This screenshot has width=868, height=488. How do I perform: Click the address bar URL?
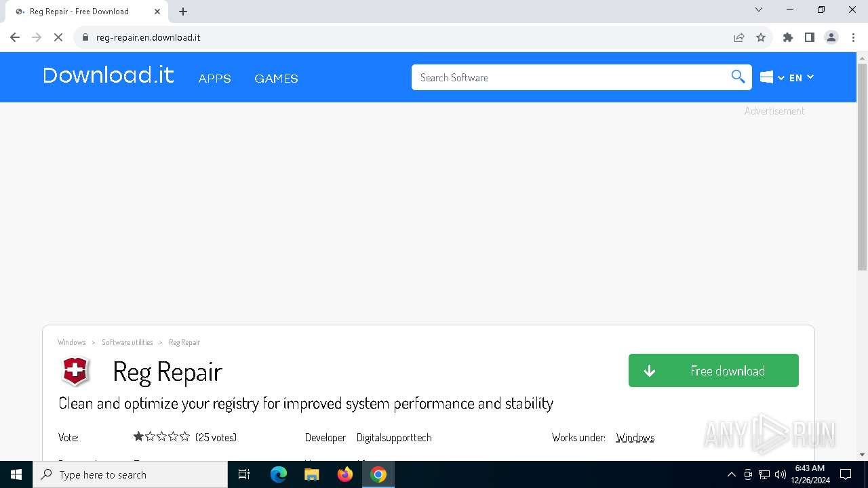148,37
